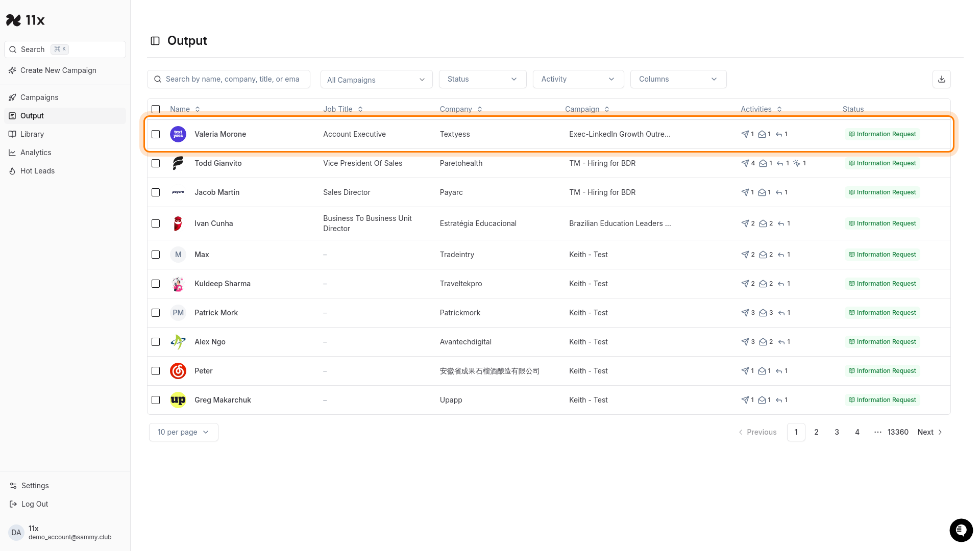Click Jacob Martin's Payarc logo avatar
Screen dimensions: 980x551
tap(178, 192)
